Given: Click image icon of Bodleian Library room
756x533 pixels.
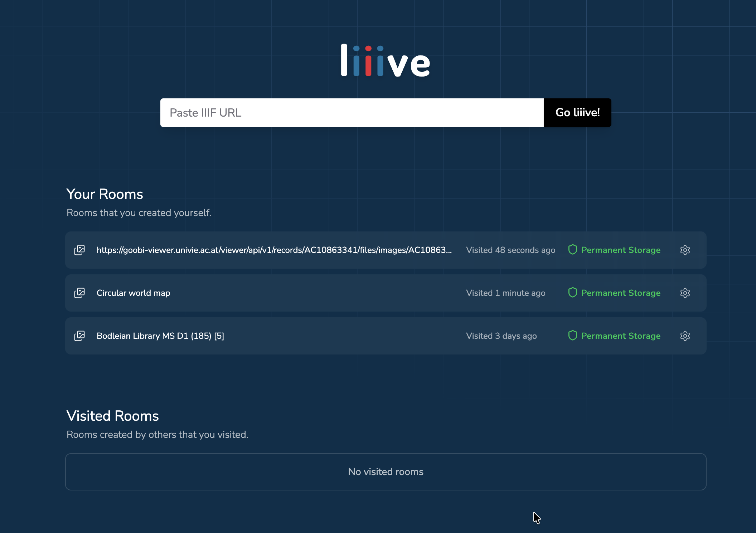Looking at the screenshot, I should [x=79, y=336].
